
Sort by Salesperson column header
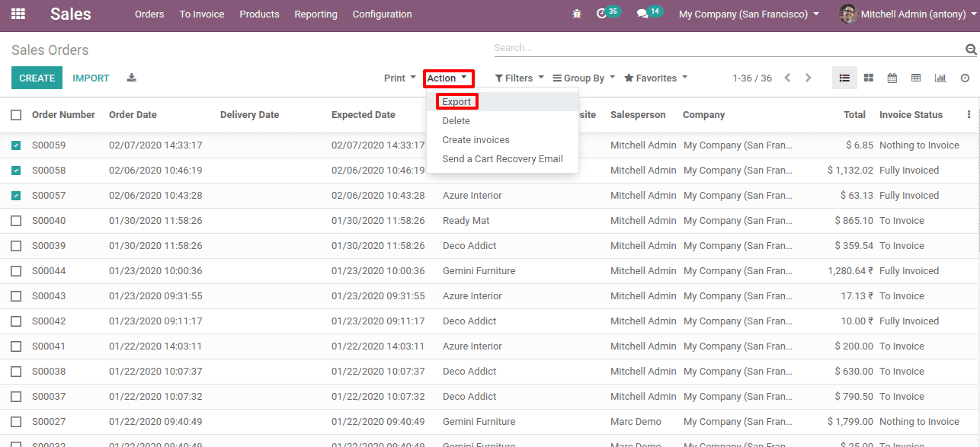coord(638,115)
